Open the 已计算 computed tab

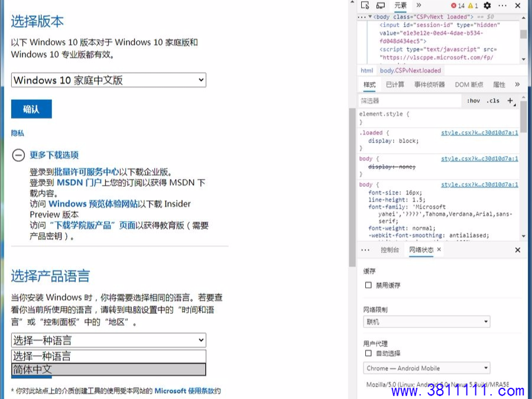point(395,85)
